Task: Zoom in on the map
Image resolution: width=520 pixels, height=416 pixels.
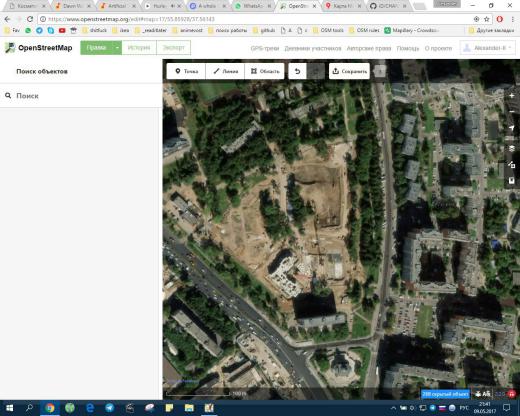Action: (512, 96)
